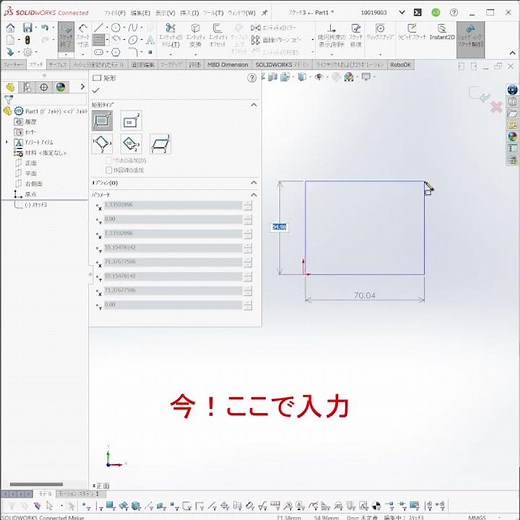Open the Insert (I) menu
520x520 pixels.
point(189,13)
